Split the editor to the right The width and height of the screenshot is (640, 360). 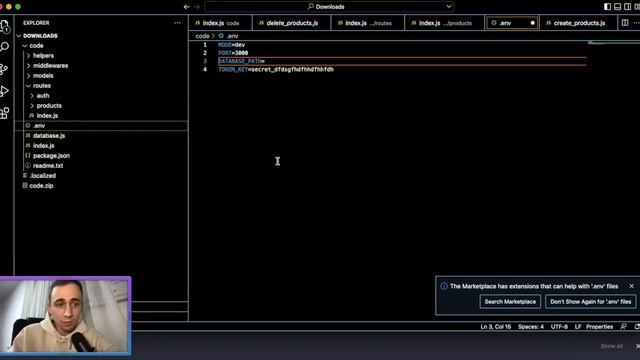(625, 23)
